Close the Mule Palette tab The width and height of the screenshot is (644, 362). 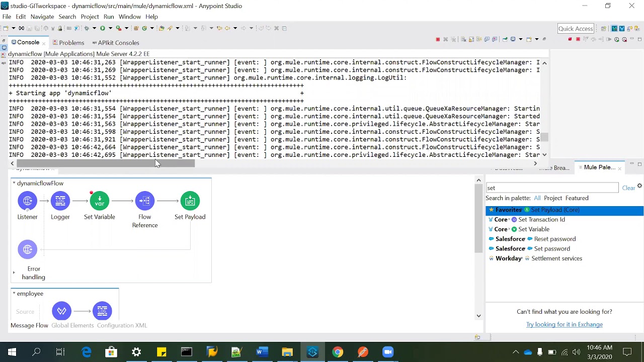619,168
